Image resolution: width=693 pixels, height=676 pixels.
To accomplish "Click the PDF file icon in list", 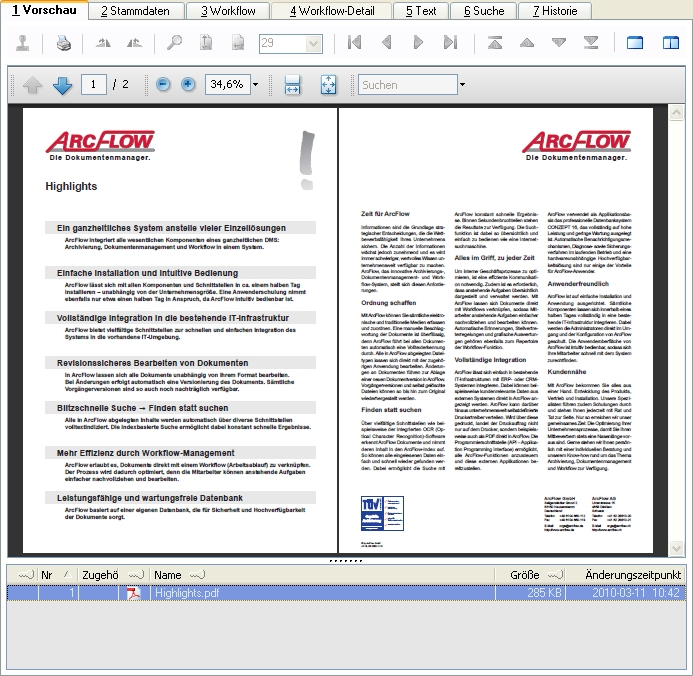I will 133,593.
